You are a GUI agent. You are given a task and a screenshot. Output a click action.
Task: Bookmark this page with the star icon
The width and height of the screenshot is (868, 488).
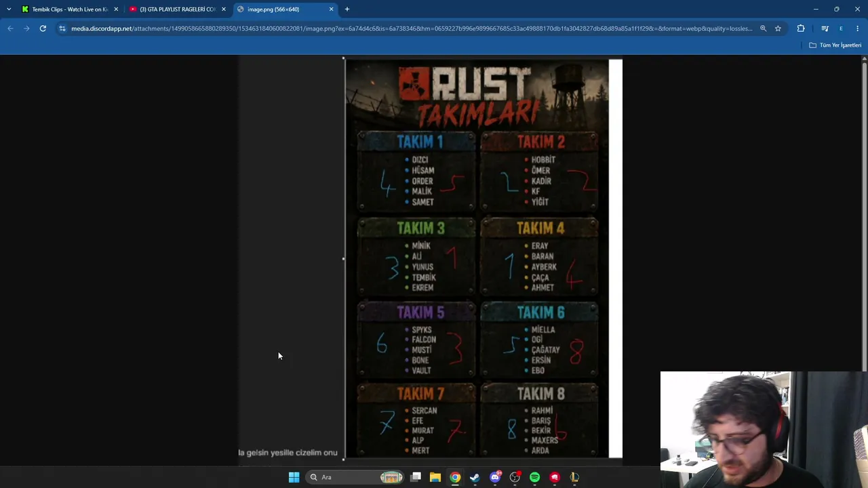(778, 28)
